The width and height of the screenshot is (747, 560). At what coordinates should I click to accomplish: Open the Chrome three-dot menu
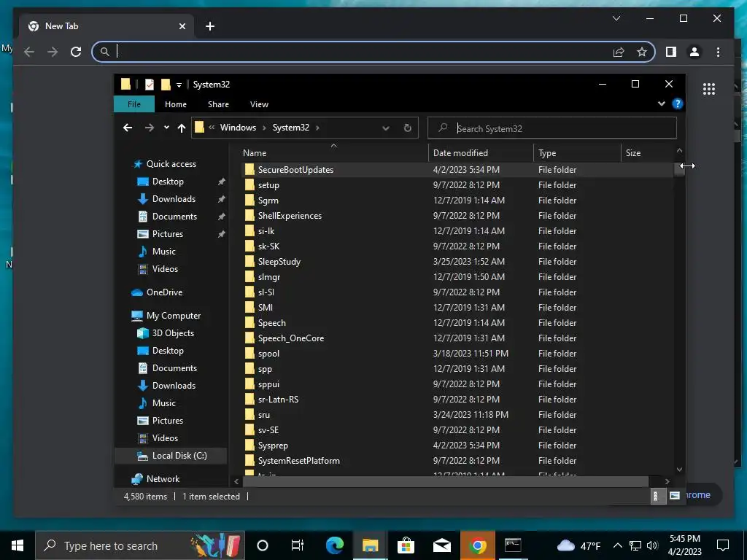point(718,52)
